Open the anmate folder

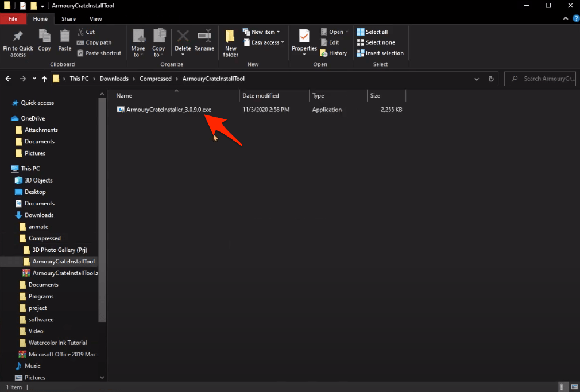(38, 227)
